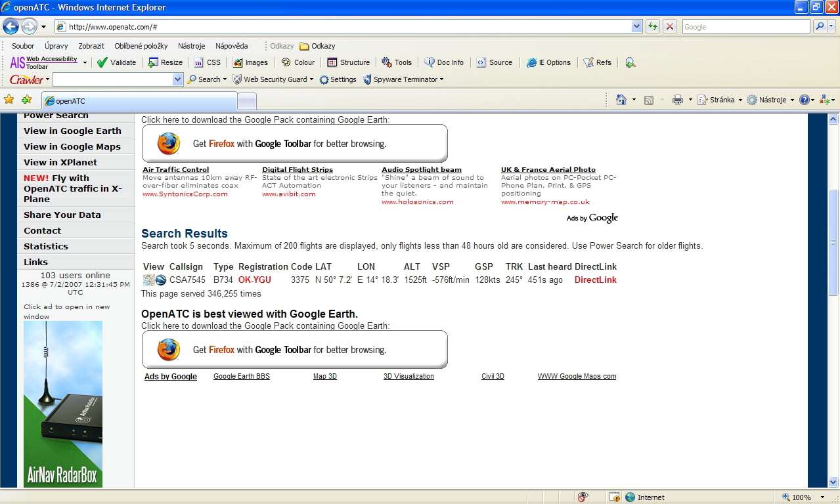
Task: Open the new blank tab button
Action: click(246, 101)
